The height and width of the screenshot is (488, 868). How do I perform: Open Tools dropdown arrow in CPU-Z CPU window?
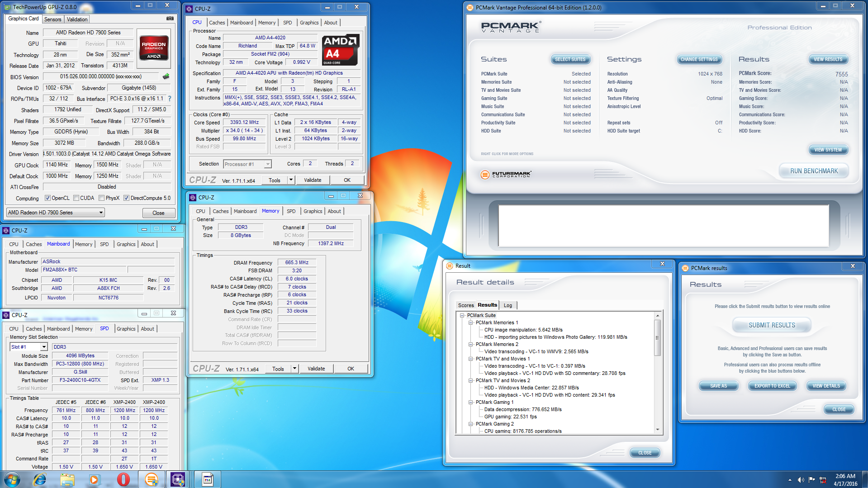point(291,180)
